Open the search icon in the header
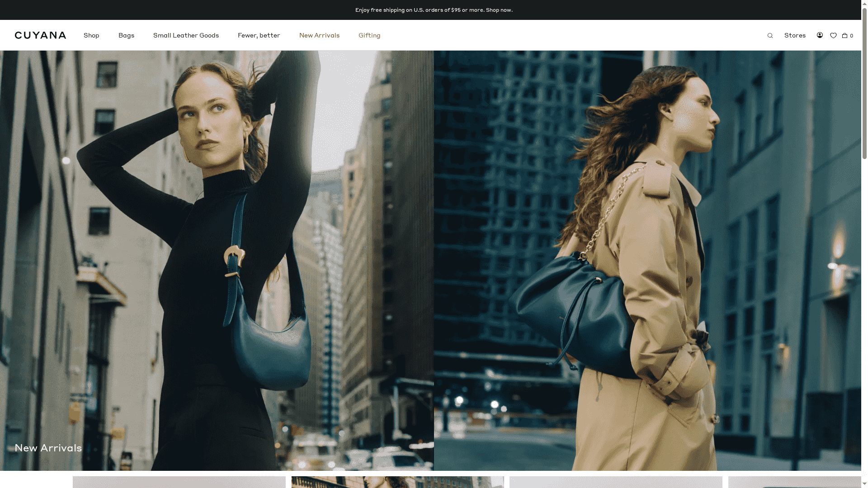868x488 pixels. [770, 35]
